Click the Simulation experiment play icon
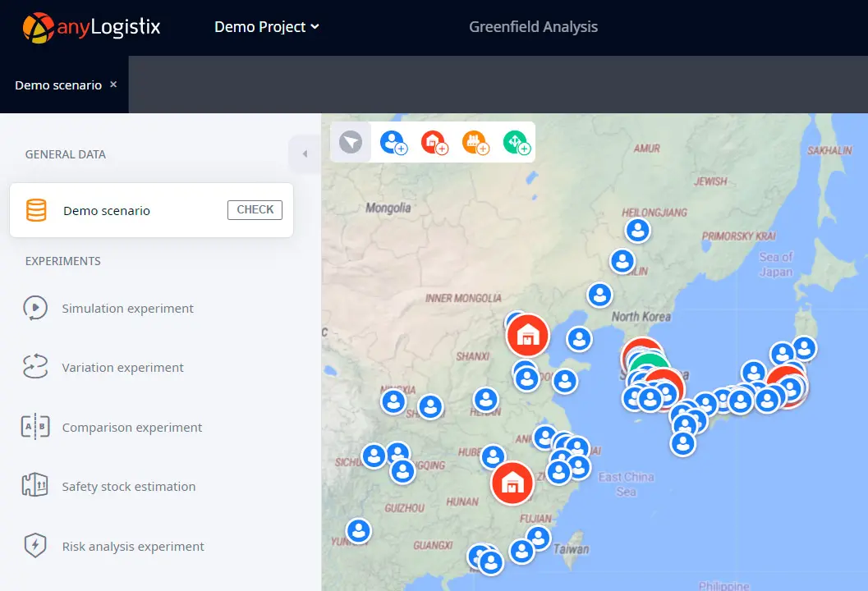868x591 pixels. (x=34, y=309)
